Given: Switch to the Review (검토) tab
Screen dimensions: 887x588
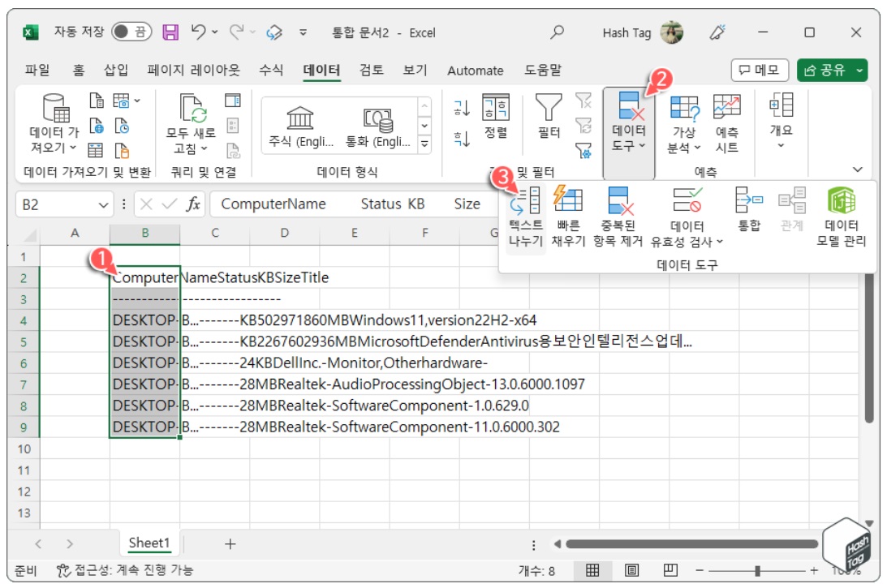Looking at the screenshot, I should click(371, 70).
